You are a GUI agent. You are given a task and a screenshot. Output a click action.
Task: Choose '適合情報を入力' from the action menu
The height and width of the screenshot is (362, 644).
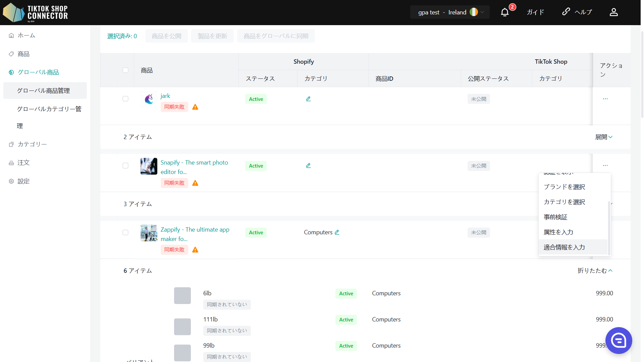(x=573, y=247)
